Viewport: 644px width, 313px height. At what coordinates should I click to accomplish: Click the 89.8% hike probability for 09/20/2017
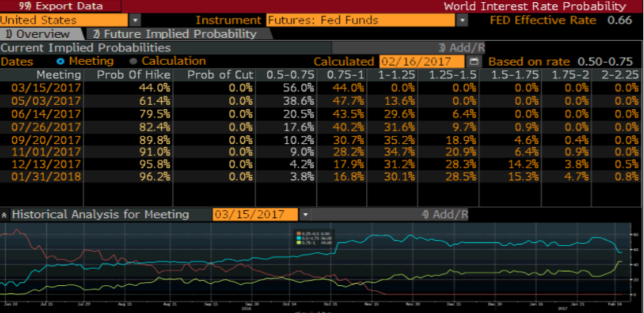click(x=155, y=139)
